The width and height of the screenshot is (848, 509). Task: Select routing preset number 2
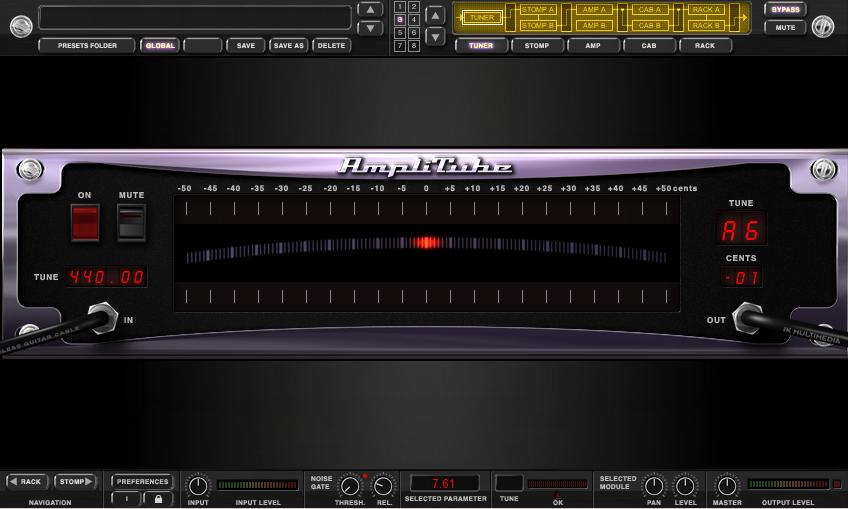pyautogui.click(x=413, y=6)
